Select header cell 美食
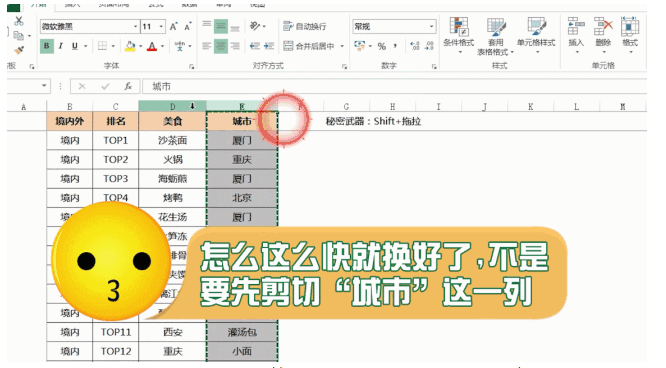This screenshot has width=666, height=368. [x=172, y=121]
